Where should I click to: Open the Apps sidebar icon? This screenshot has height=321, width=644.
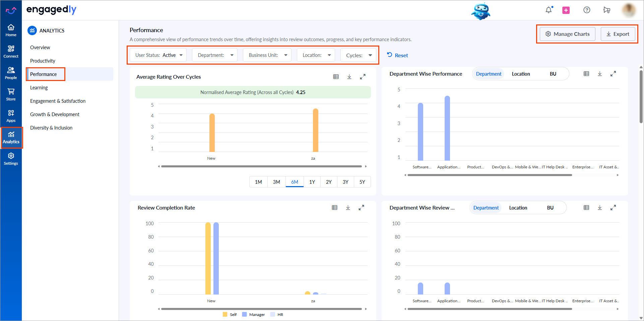[x=11, y=116]
